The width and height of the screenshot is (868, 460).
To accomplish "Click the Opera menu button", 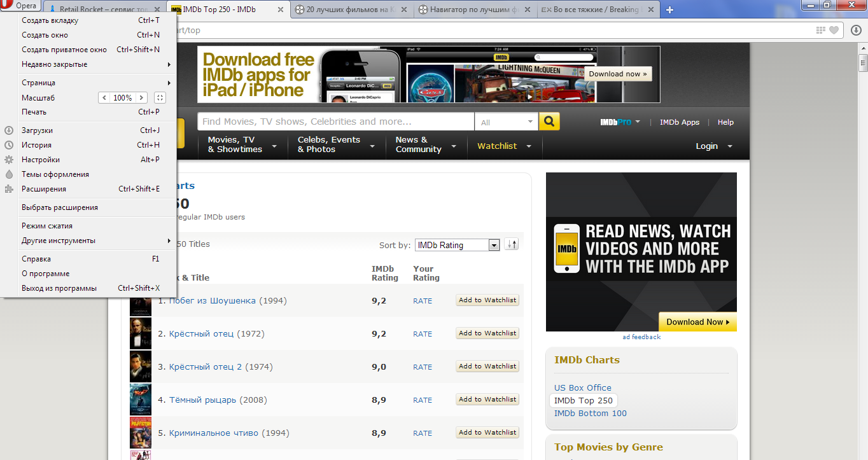I will pyautogui.click(x=20, y=6).
